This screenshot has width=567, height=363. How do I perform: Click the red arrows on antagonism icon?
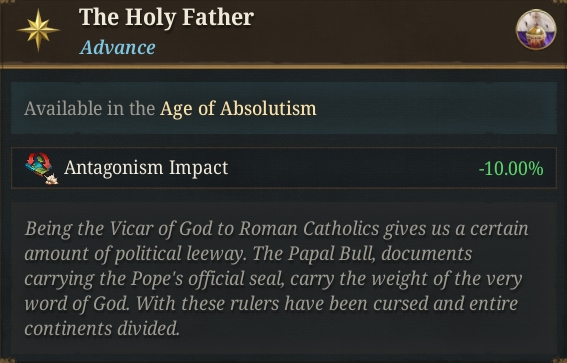[x=39, y=159]
